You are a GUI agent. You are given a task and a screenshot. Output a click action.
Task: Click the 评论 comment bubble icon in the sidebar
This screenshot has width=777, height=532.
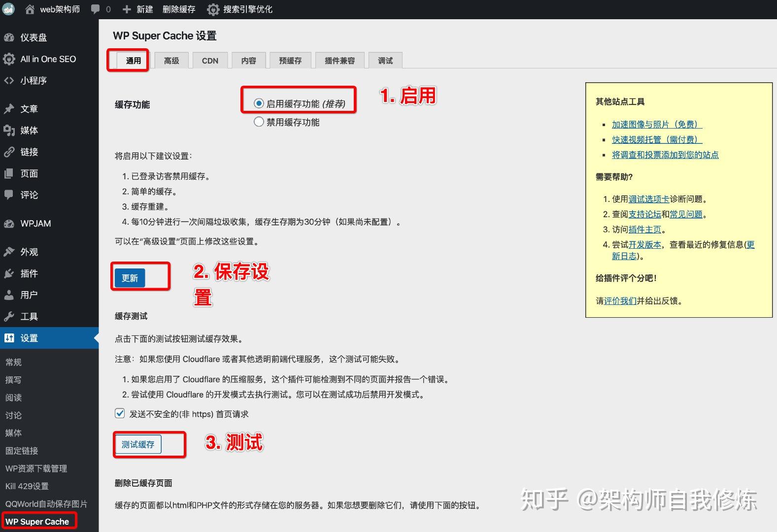point(9,195)
